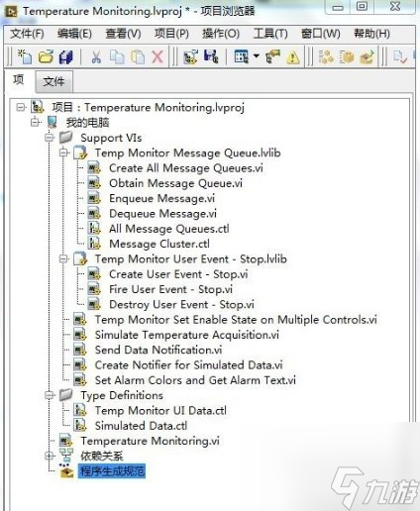This screenshot has height=511, width=420.
Task: Open the 操作(O) menu
Action: click(221, 34)
